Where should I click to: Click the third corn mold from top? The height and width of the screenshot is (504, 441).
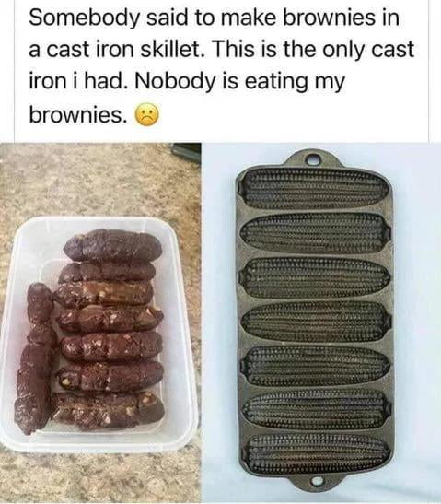[318, 276]
